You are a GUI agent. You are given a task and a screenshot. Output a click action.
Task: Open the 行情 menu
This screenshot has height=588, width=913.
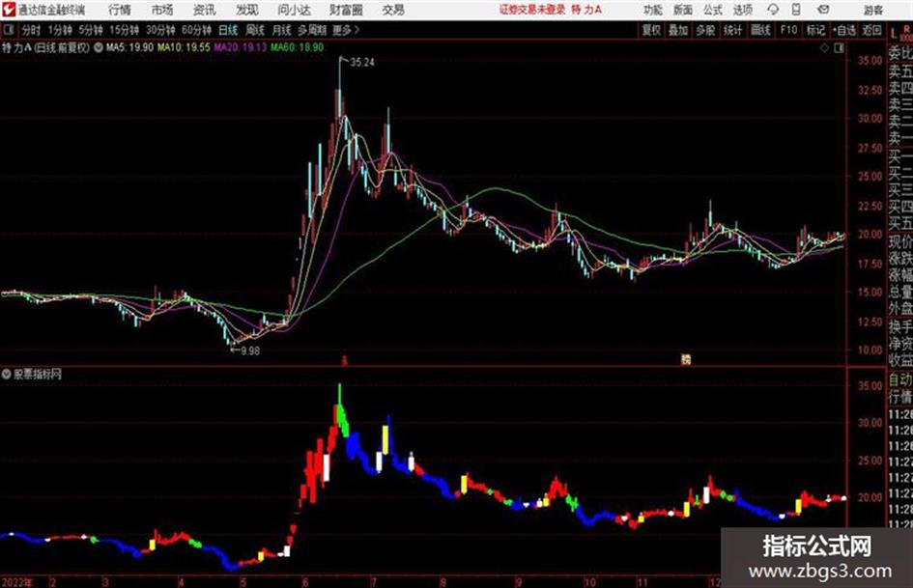point(120,10)
